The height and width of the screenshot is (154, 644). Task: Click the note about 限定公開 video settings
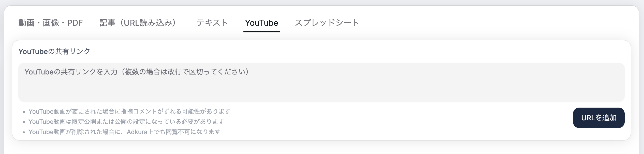pos(126,122)
